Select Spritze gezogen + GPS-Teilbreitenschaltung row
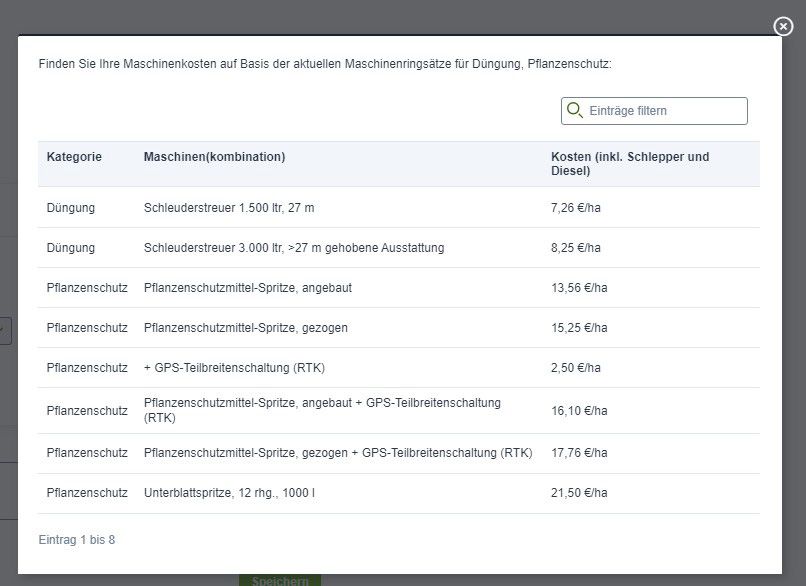This screenshot has height=586, width=806. (399, 453)
